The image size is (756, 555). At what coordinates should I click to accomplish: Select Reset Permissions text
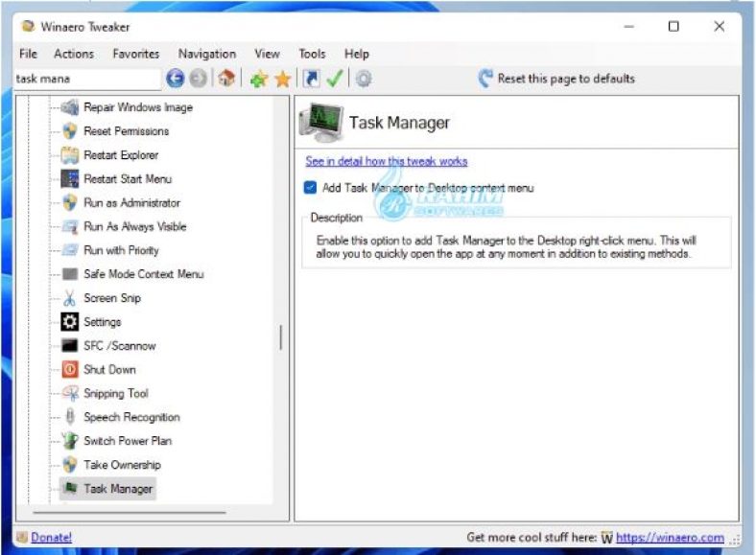click(127, 131)
